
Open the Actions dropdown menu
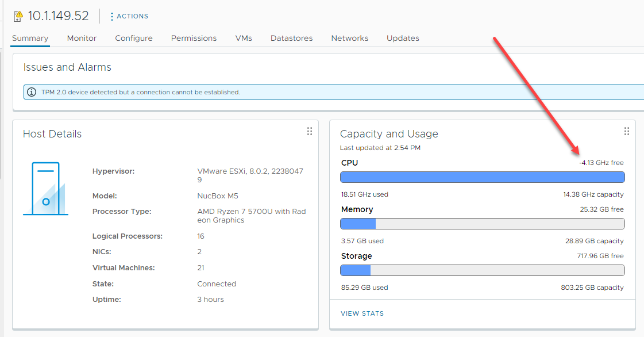pos(132,16)
